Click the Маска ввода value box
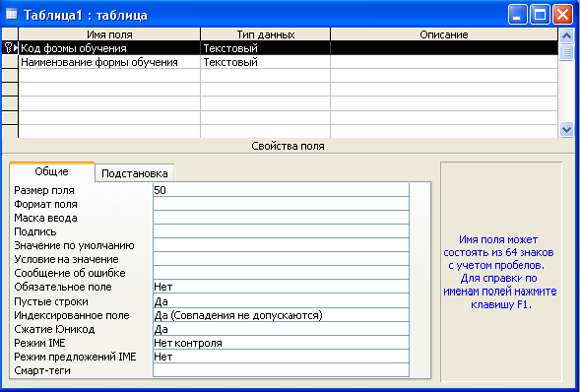The width and height of the screenshot is (580, 392). (281, 218)
